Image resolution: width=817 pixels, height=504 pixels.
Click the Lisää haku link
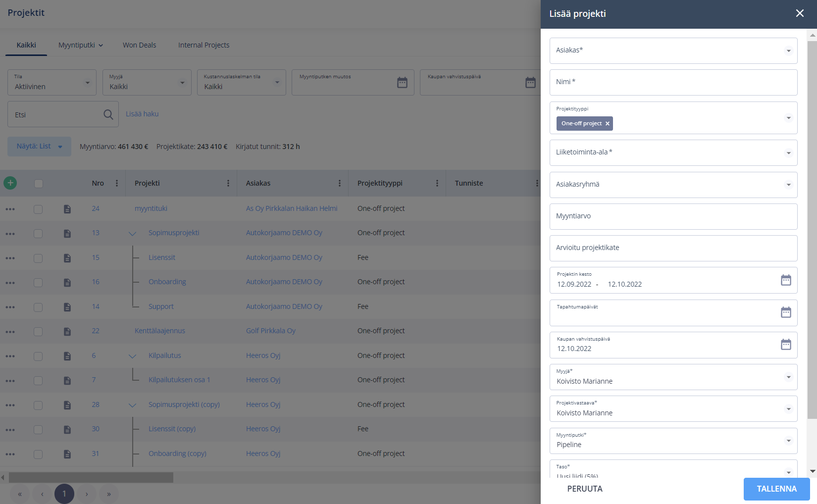tap(142, 114)
